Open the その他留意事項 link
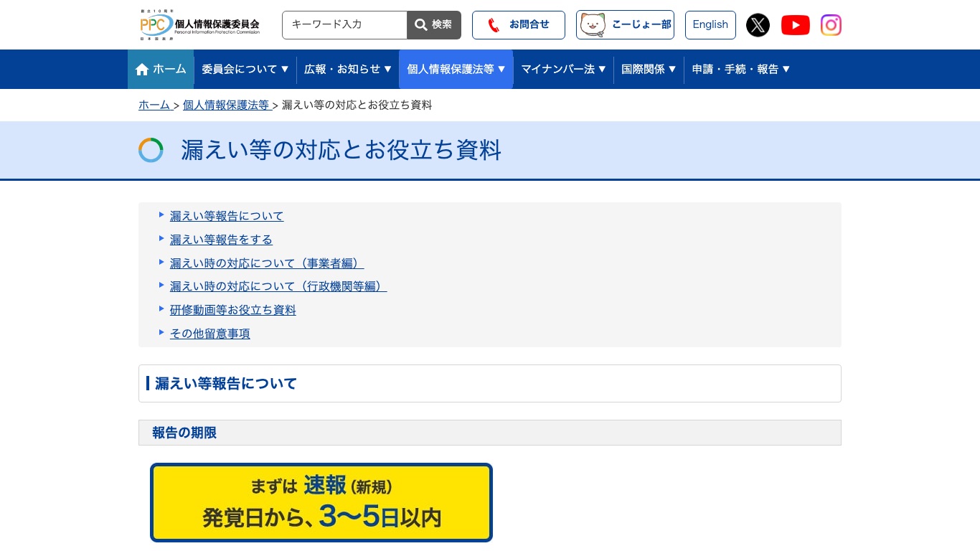The height and width of the screenshot is (551, 980). tap(210, 334)
